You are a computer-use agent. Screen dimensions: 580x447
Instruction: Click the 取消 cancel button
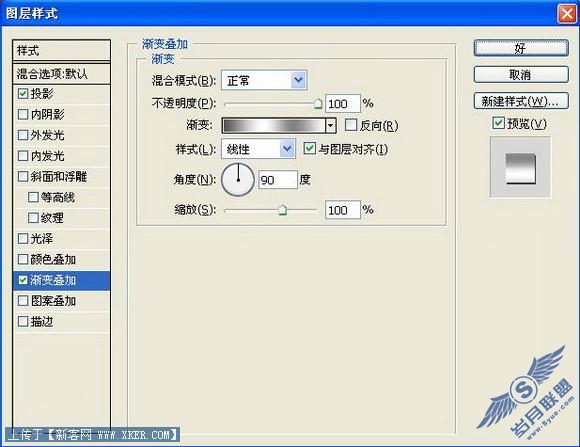tap(521, 75)
